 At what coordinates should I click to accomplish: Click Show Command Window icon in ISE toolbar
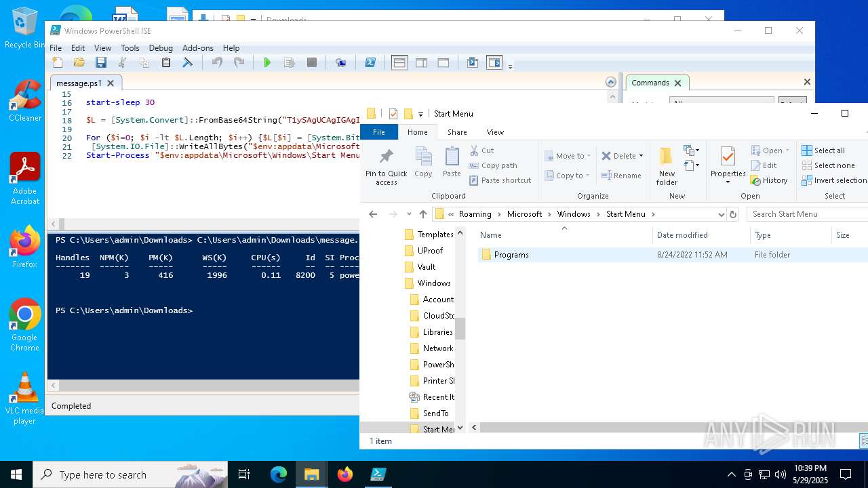(x=473, y=62)
